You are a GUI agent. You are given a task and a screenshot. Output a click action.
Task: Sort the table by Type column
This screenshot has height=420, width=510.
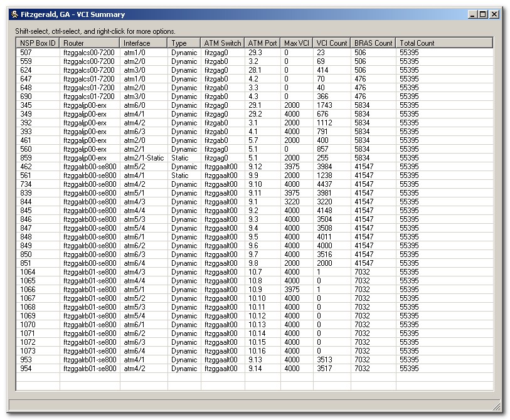point(181,43)
